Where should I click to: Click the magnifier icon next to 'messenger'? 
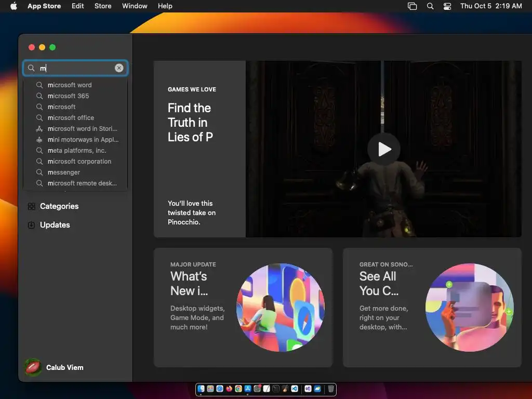39,172
